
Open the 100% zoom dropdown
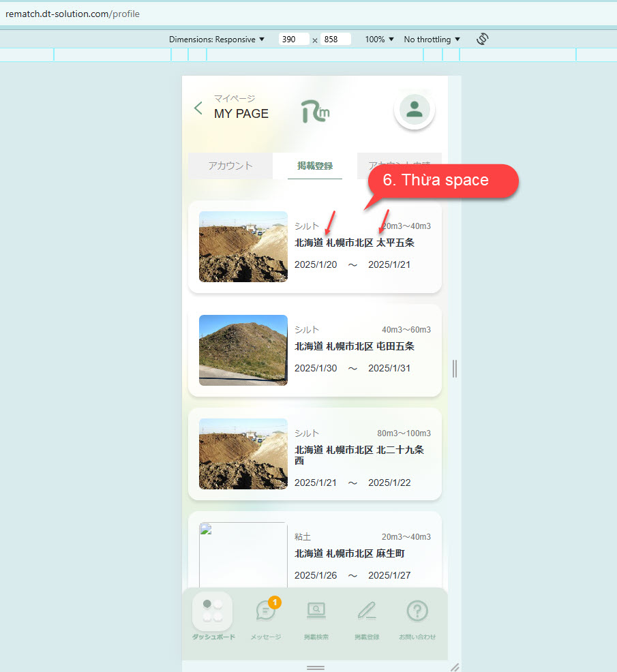pos(379,40)
